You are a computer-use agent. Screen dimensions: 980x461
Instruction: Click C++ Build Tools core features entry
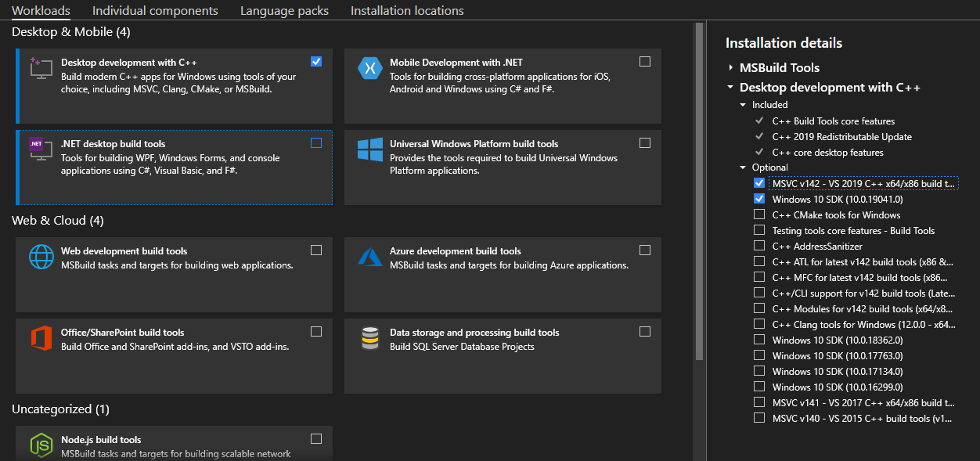pos(834,121)
